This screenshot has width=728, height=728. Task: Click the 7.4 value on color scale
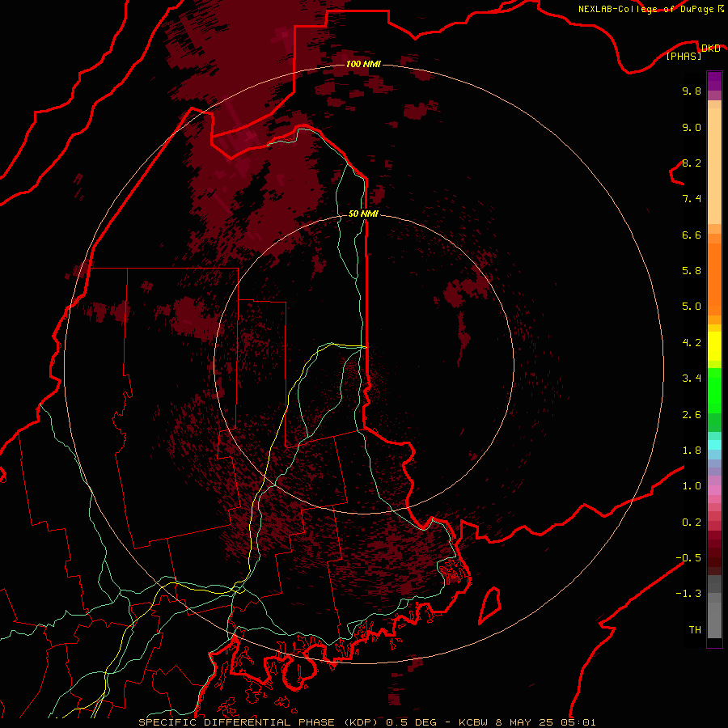[692, 199]
